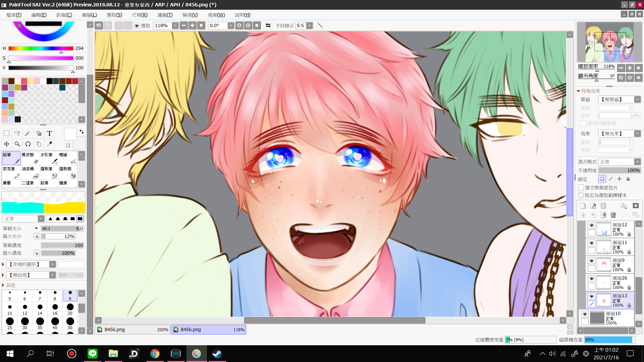This screenshot has width=644, height=362.
Task: Open the rotation angle dropdown
Action: tap(231, 25)
